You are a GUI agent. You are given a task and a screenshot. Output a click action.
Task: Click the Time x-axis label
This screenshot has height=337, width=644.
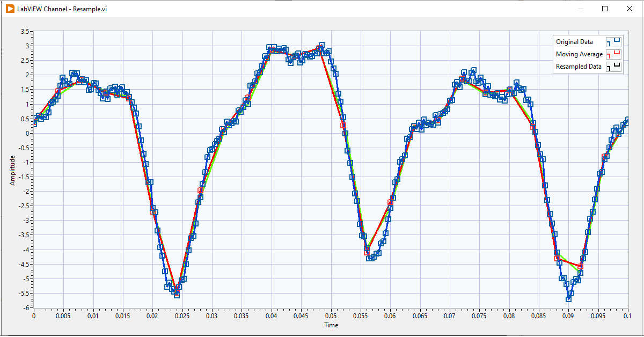pyautogui.click(x=331, y=325)
